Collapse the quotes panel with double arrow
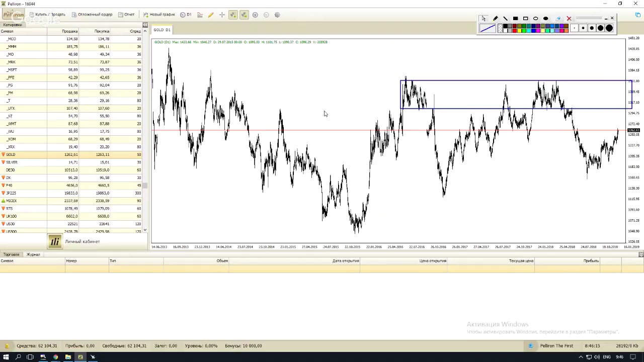The image size is (644, 362). (145, 25)
